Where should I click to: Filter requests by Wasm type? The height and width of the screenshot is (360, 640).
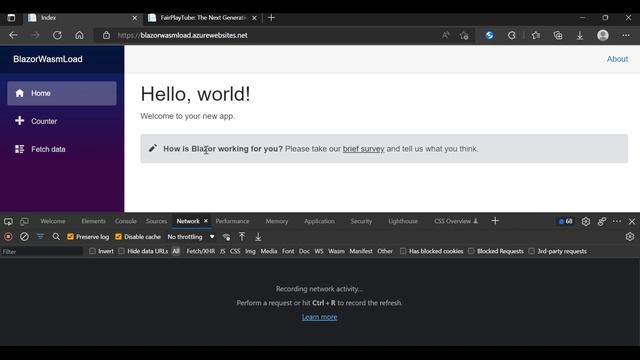336,251
